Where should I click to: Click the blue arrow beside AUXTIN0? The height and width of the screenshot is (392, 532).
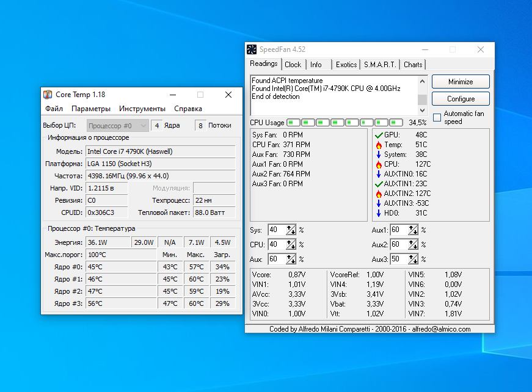(379, 174)
